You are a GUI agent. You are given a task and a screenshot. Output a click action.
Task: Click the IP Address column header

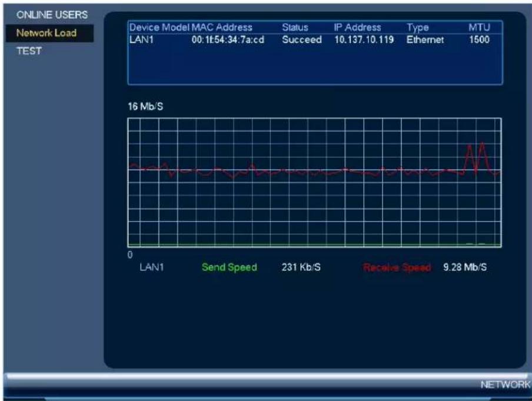357,28
